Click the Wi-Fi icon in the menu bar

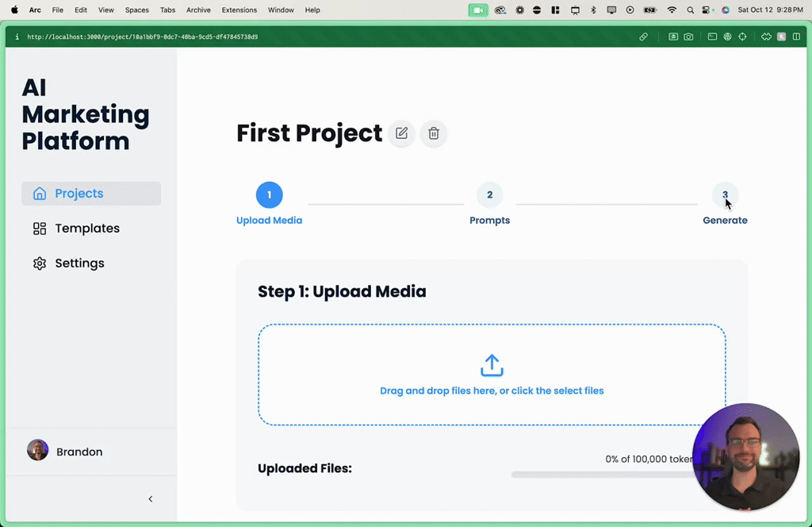pos(672,10)
